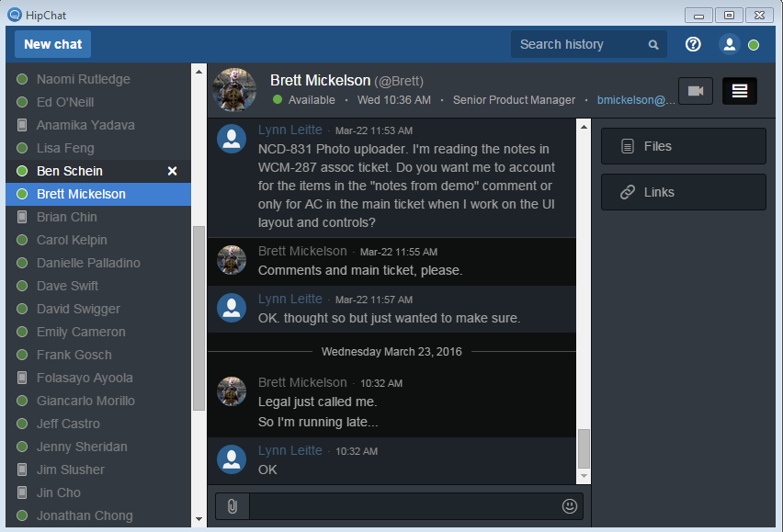Click Lynn Leitte's avatar on 11:53 AM message
Image resolution: width=783 pixels, height=532 pixels.
pos(232,139)
